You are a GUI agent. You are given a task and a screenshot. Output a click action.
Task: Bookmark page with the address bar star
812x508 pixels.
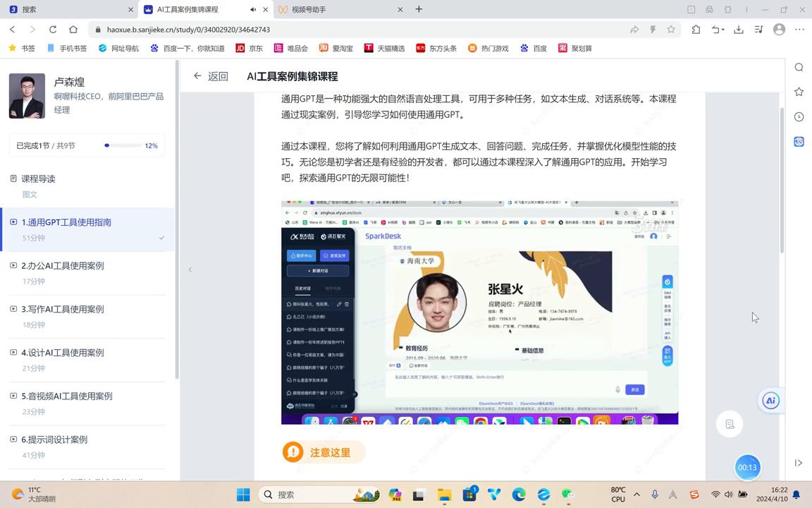pos(671,30)
